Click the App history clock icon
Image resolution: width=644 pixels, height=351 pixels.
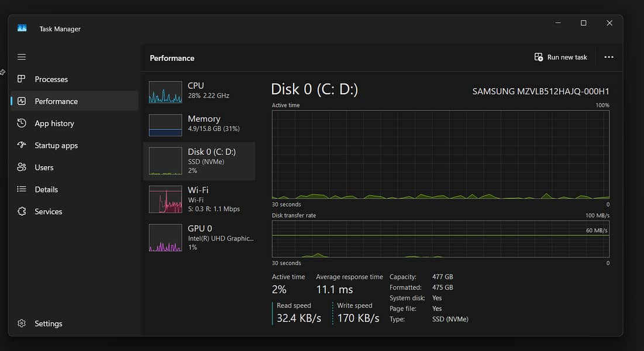point(22,123)
